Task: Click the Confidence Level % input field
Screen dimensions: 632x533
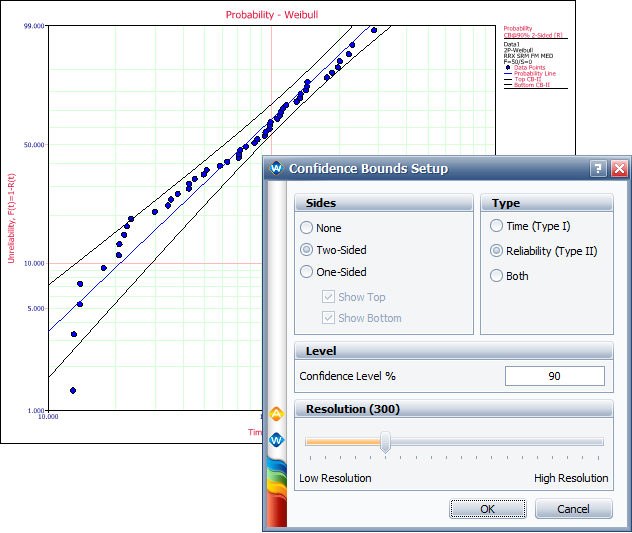Action: [x=554, y=376]
